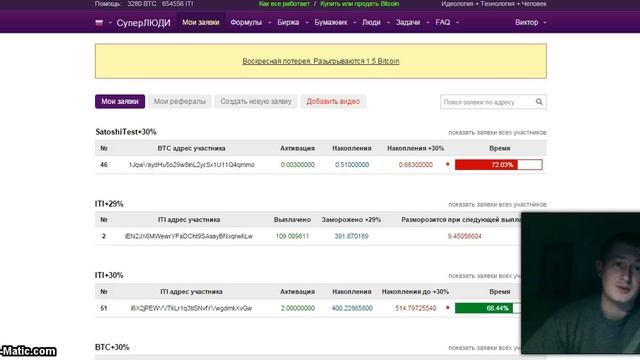The image size is (640, 360).
Task: Select the Мои заявки tab button
Action: (120, 102)
